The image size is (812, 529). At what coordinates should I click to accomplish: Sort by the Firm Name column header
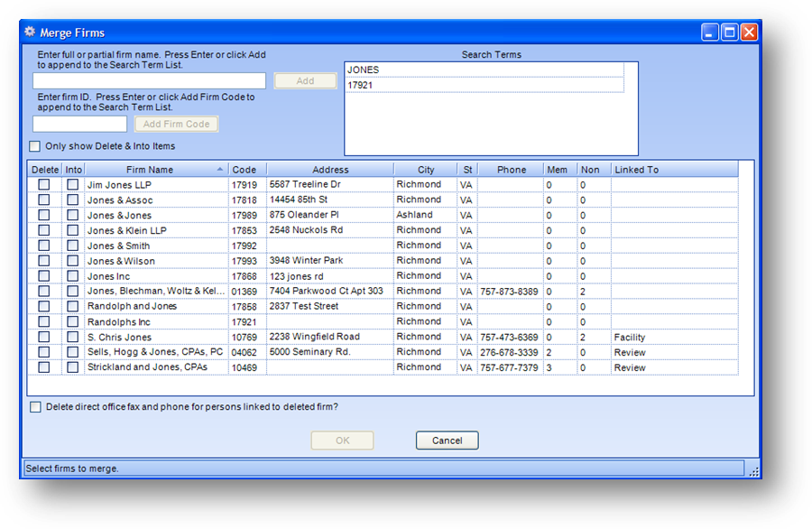(156, 170)
